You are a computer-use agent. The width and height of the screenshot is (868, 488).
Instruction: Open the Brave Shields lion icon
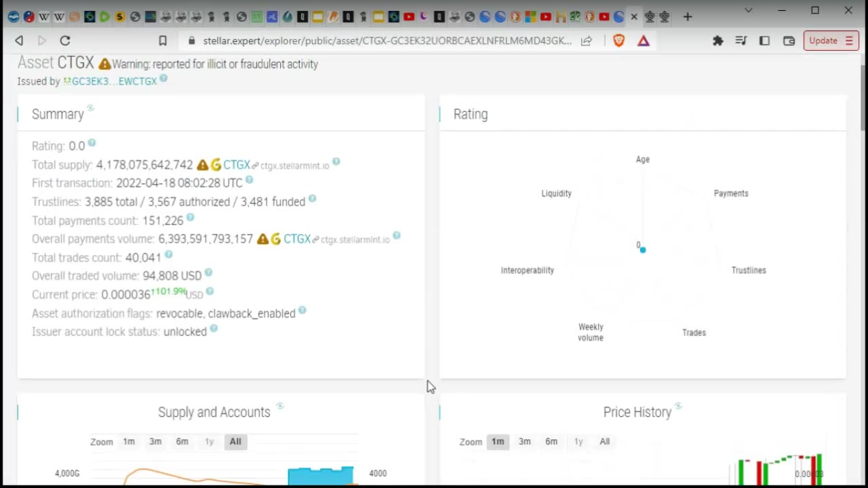pyautogui.click(x=618, y=41)
